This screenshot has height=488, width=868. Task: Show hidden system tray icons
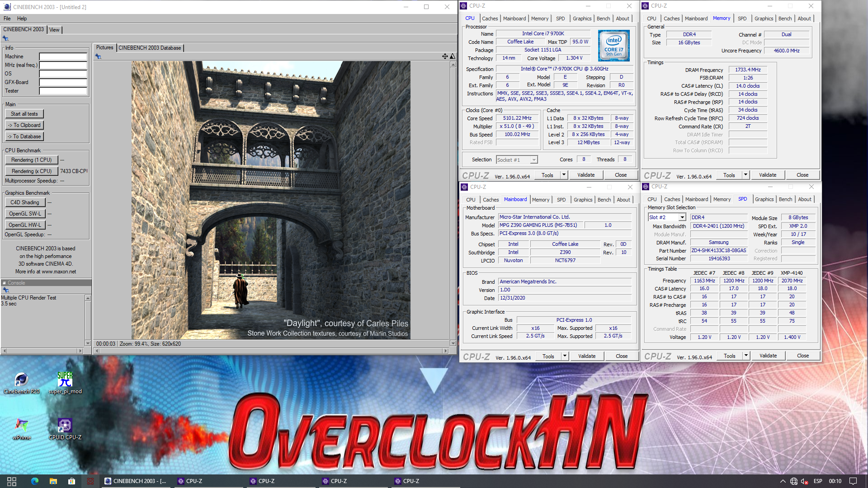[x=783, y=481]
